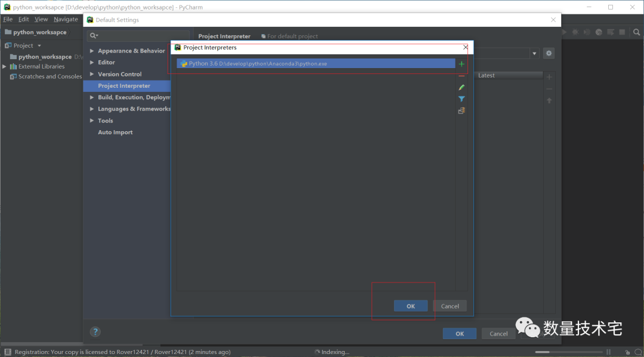
Task: Click package uninstall minus icon
Action: coord(549,89)
